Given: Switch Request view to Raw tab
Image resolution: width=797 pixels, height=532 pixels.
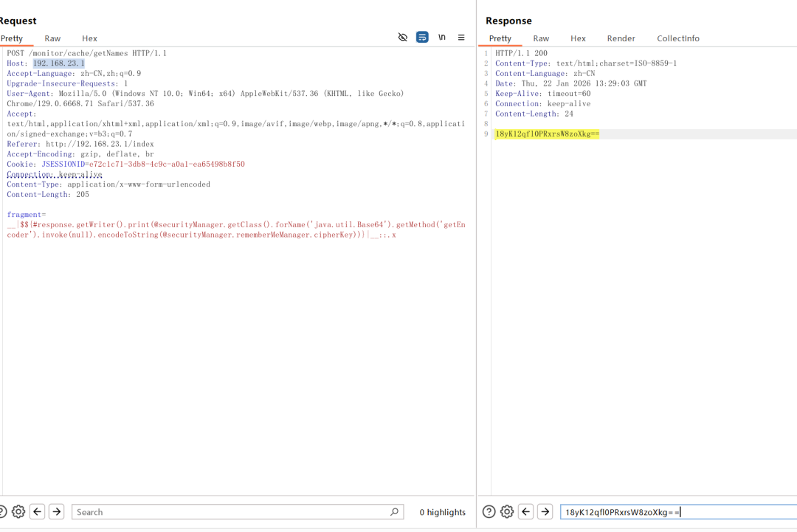Looking at the screenshot, I should pyautogui.click(x=52, y=38).
